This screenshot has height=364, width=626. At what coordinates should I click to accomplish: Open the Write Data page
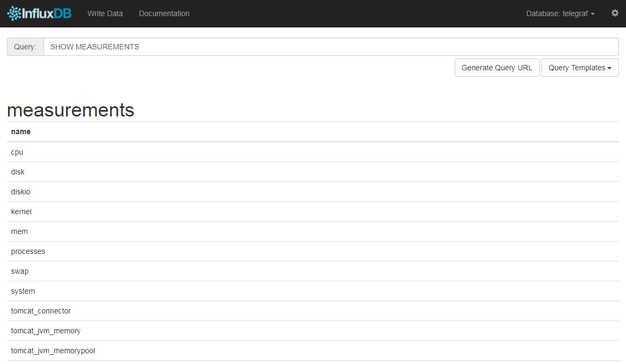(105, 13)
